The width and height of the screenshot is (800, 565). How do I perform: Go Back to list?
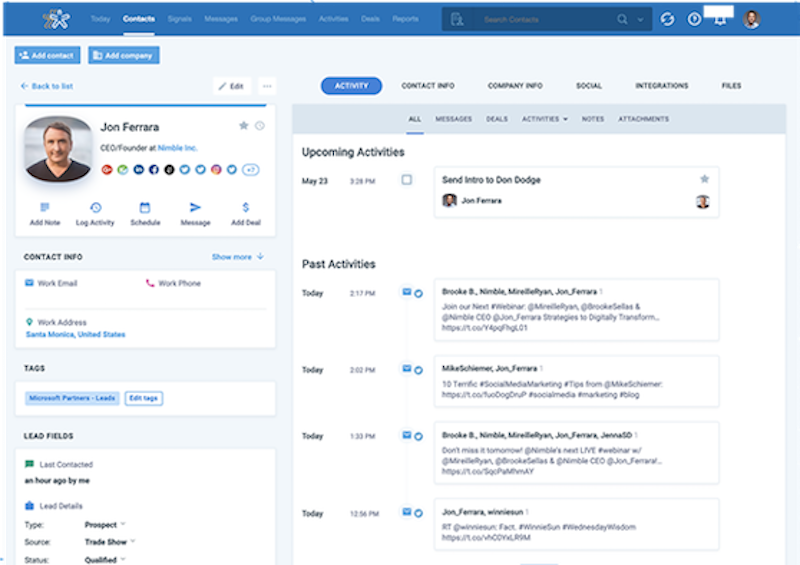(46, 86)
